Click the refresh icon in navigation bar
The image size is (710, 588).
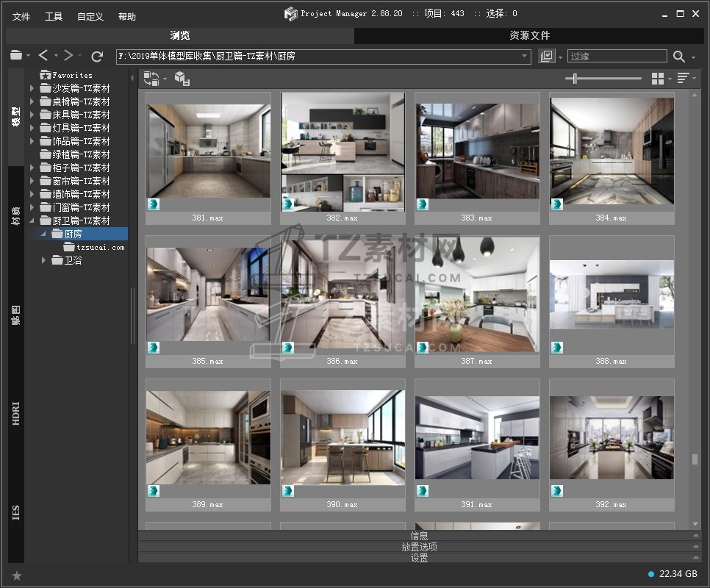tap(97, 56)
